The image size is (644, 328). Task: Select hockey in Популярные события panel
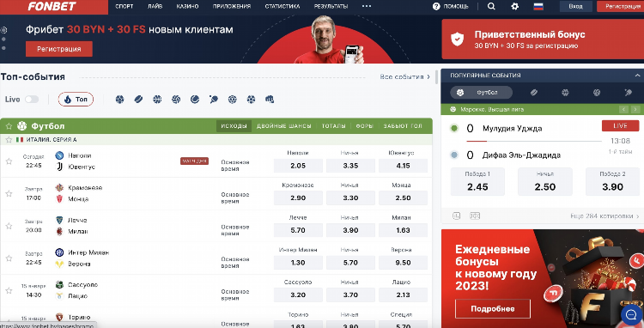534,93
